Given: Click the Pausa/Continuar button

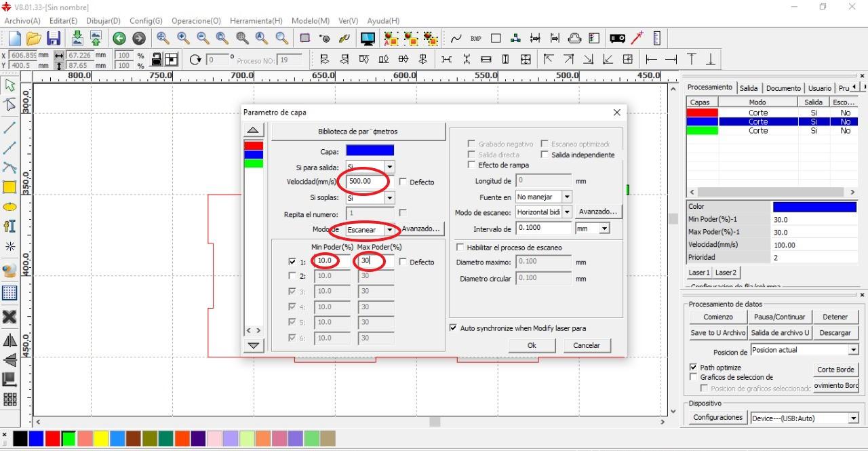Looking at the screenshot, I should tap(780, 317).
